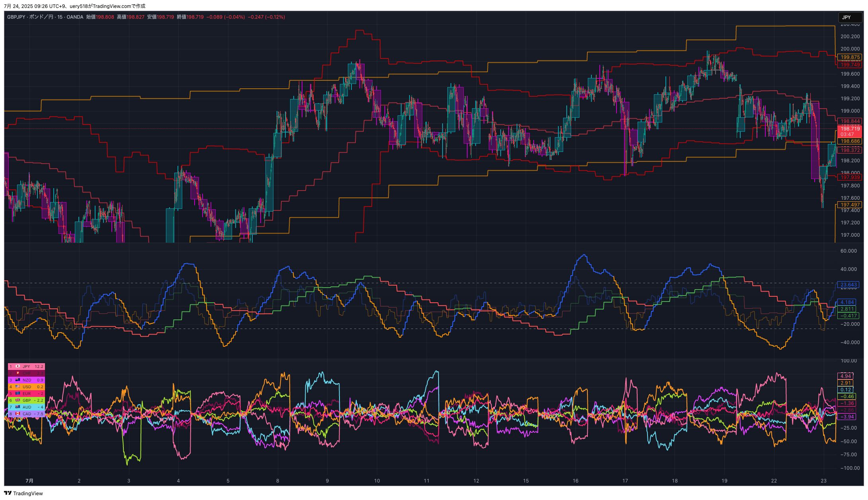
Task: Click date 23 on the time axis
Action: click(x=823, y=481)
